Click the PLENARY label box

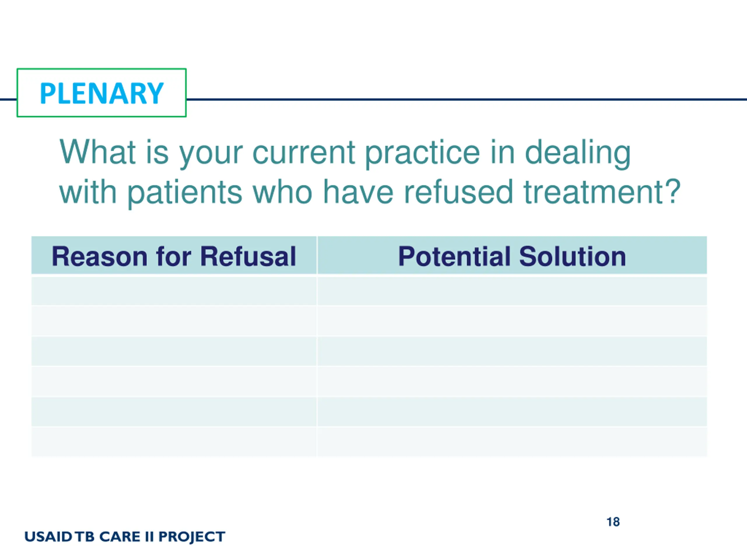(x=102, y=93)
